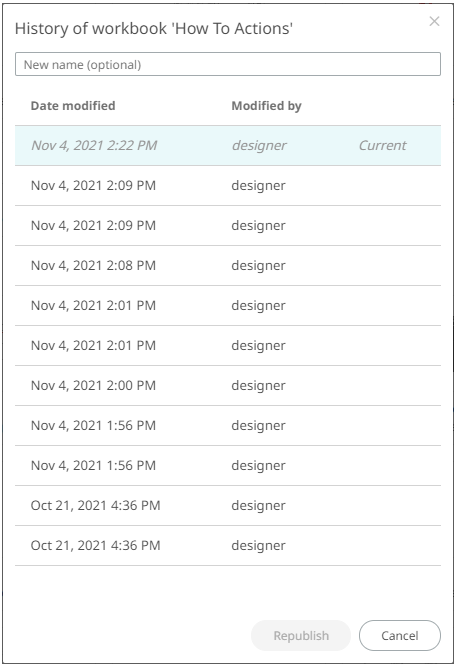Click the Current label in highlighted row
456x667 pixels.
[x=382, y=145]
